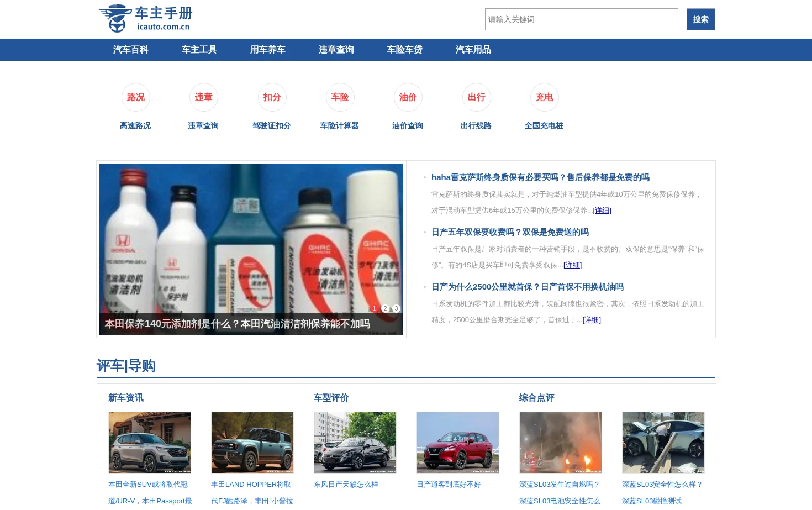Viewport: 812px width, 510px height.
Task: Open the 车型评价 category heading
Action: [331, 398]
